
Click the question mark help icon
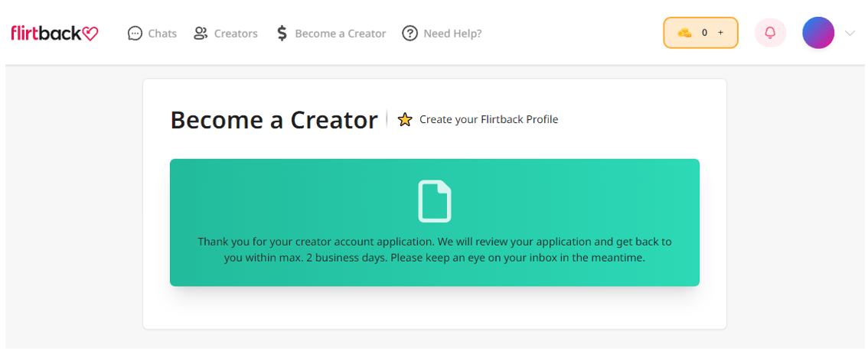click(410, 33)
